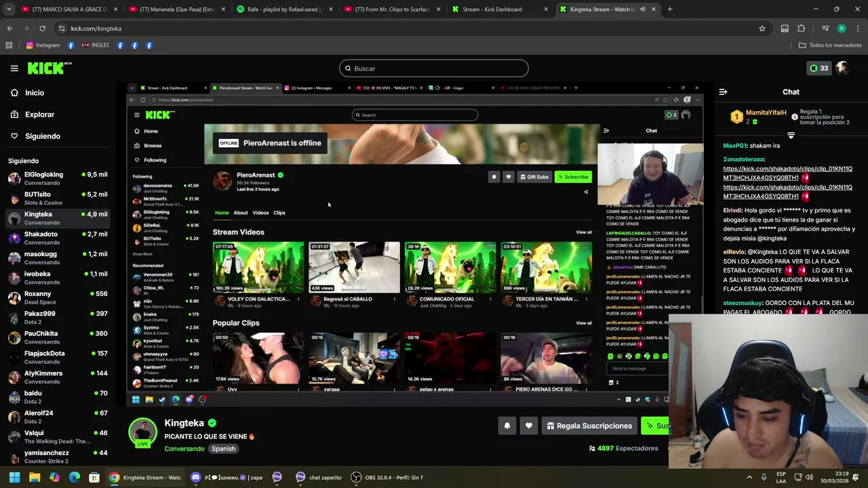This screenshot has width=868, height=488.
Task: Expand the chat leaderboard chevron
Action: pos(791,136)
